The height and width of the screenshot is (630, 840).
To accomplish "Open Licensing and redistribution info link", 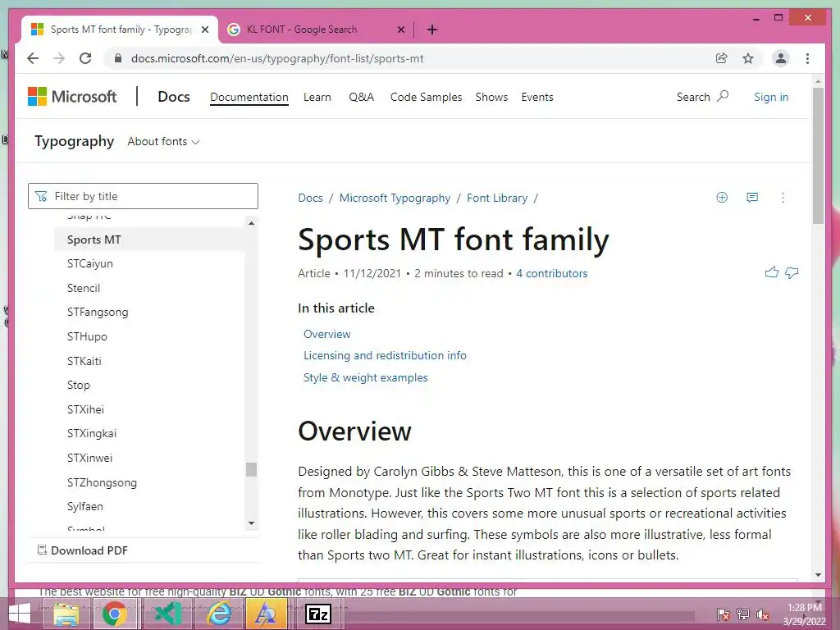I will pyautogui.click(x=385, y=355).
